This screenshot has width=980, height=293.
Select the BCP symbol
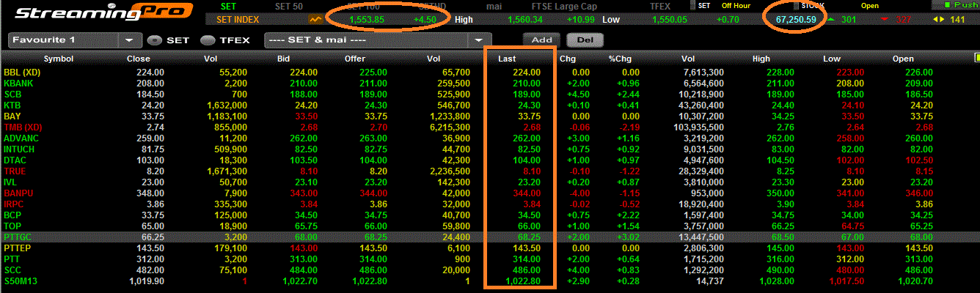coord(12,215)
